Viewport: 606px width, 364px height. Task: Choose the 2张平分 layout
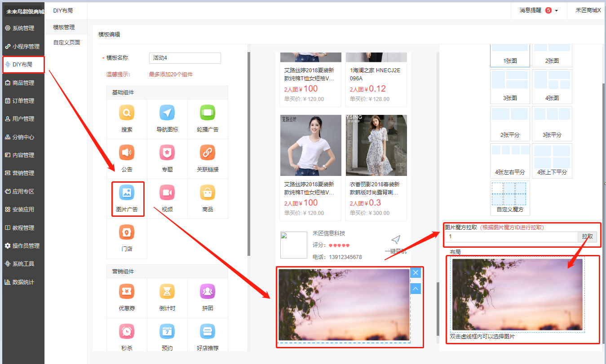(510, 123)
